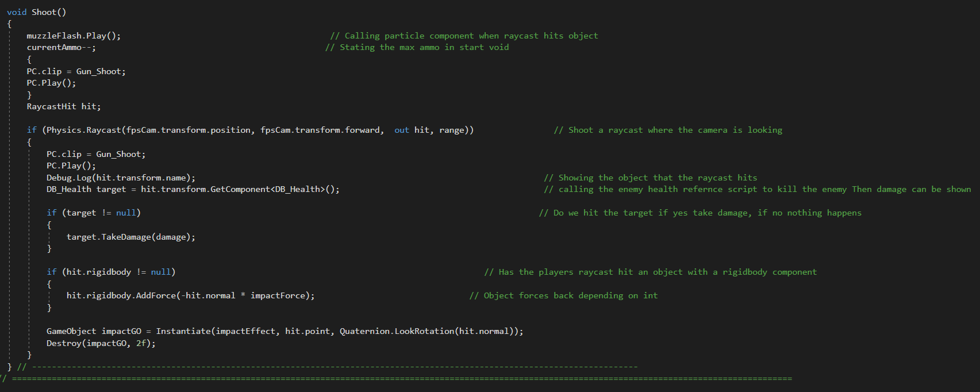This screenshot has height=392, width=980.
Task: Click the blue 'out' keyword
Action: (x=402, y=130)
